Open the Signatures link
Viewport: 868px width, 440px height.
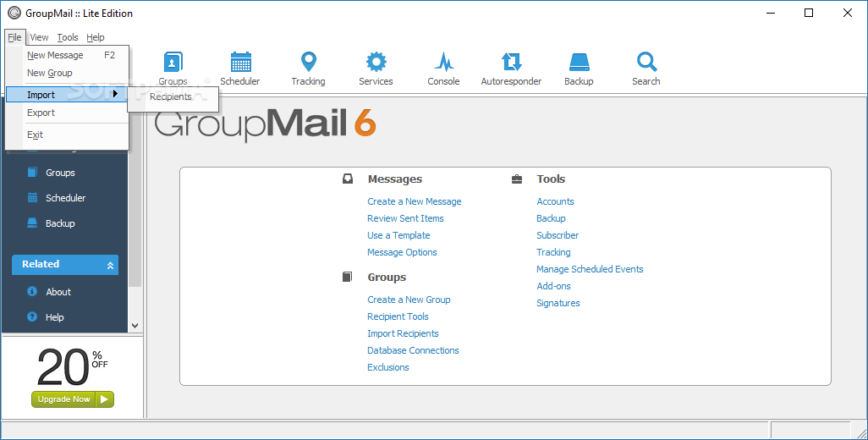pyautogui.click(x=558, y=303)
